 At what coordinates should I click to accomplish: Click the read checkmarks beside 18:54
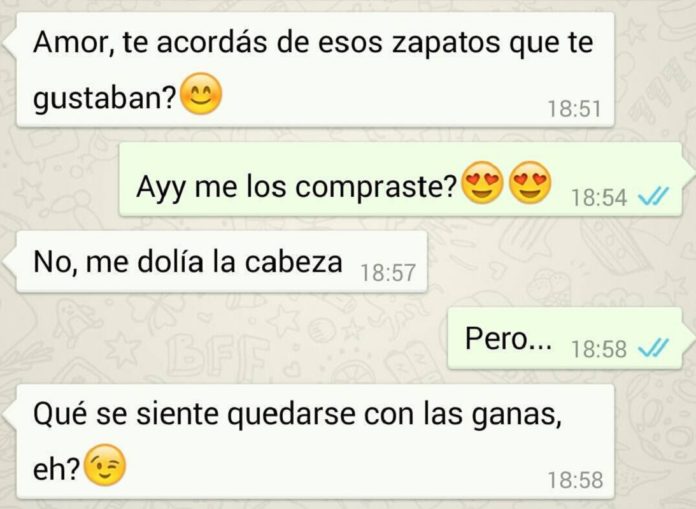tap(652, 197)
